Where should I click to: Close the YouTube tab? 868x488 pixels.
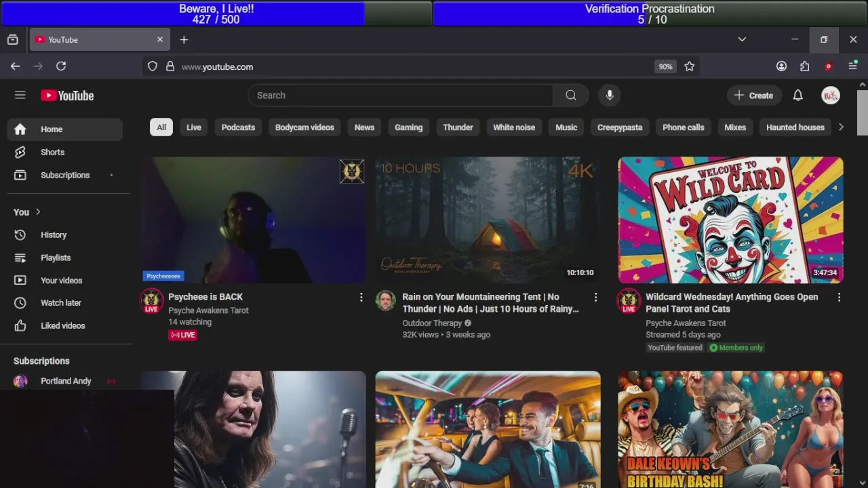pyautogui.click(x=160, y=40)
